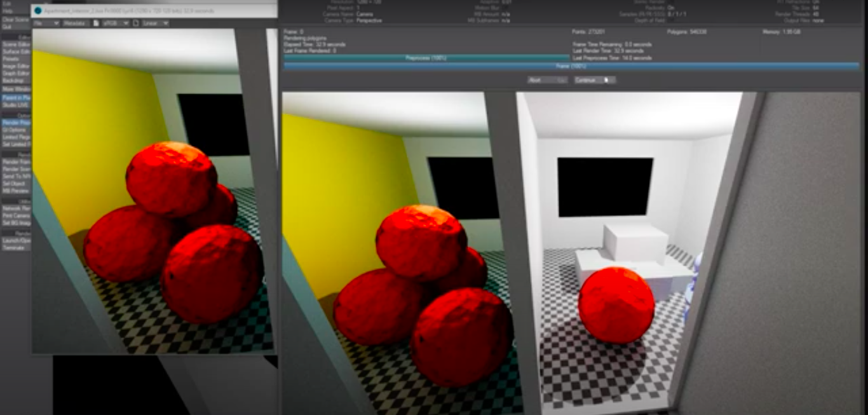Viewport: 868px width, 415px height.
Task: Select Clear Scene in the sidebar
Action: [15, 20]
